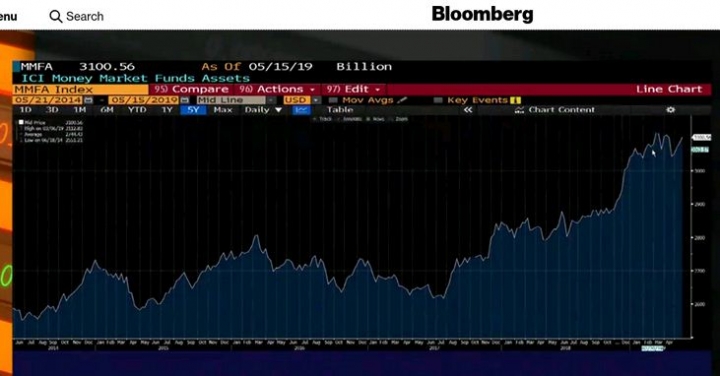Click the highlighted date marker on time axis
This screenshot has height=376, width=720.
tap(653, 348)
